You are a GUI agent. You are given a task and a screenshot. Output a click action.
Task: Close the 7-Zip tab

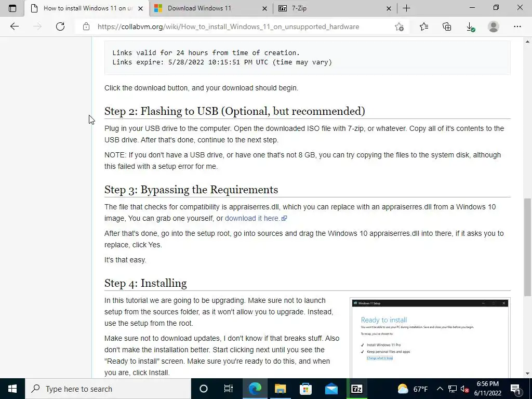point(389,8)
